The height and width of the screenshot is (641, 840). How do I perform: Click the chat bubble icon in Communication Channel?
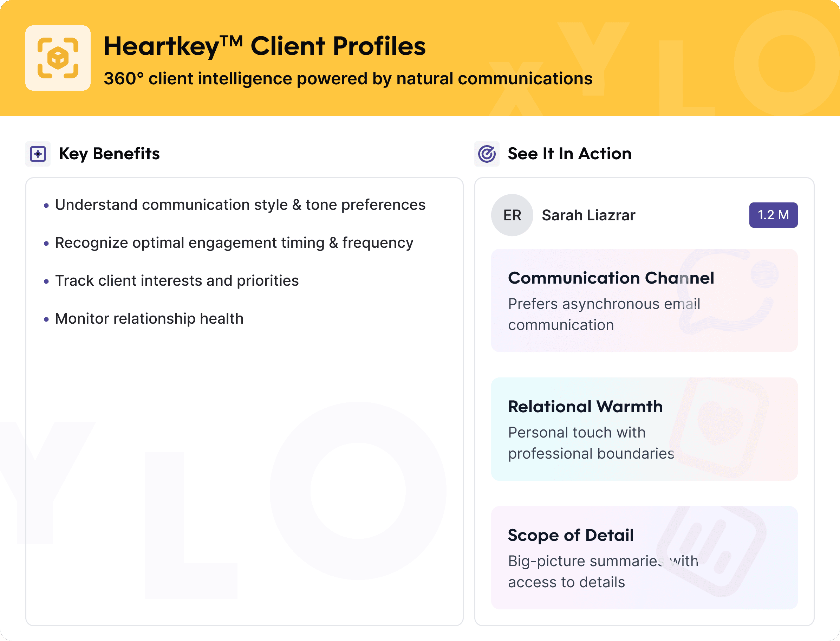[725, 292]
